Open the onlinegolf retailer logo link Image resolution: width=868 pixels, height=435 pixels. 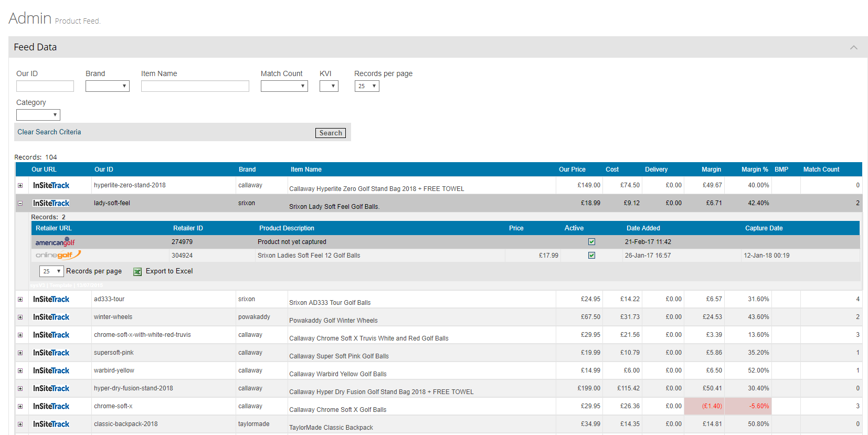pos(58,255)
